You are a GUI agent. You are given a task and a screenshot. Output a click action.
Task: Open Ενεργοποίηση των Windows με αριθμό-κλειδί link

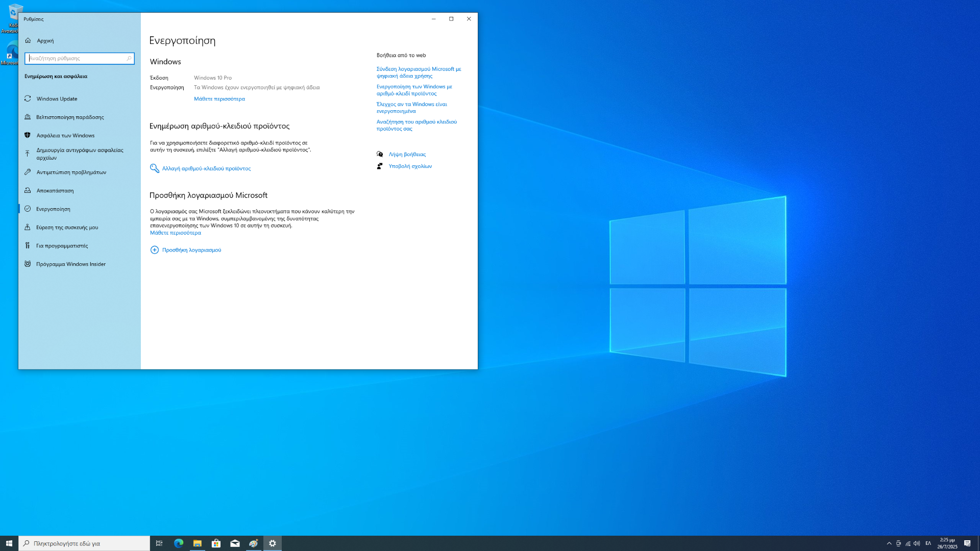pyautogui.click(x=414, y=90)
